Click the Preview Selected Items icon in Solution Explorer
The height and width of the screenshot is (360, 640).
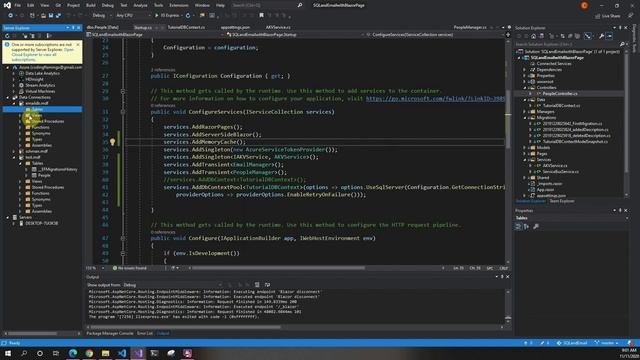[x=609, y=36]
